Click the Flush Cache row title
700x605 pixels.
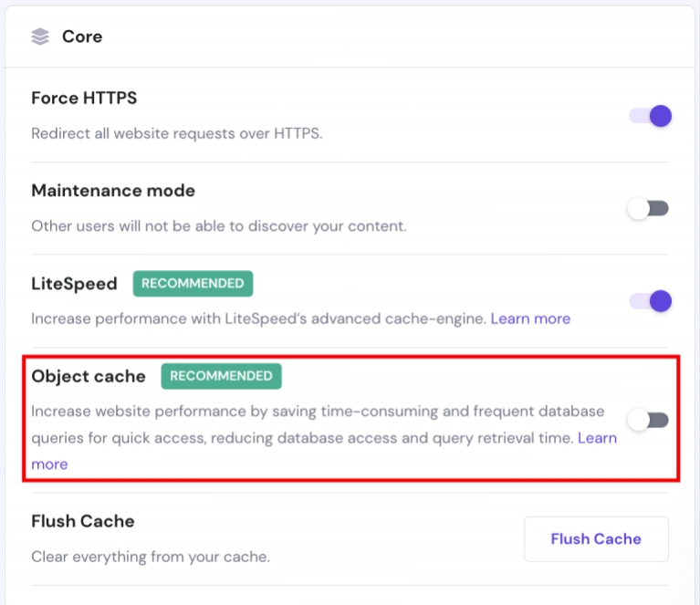83,521
